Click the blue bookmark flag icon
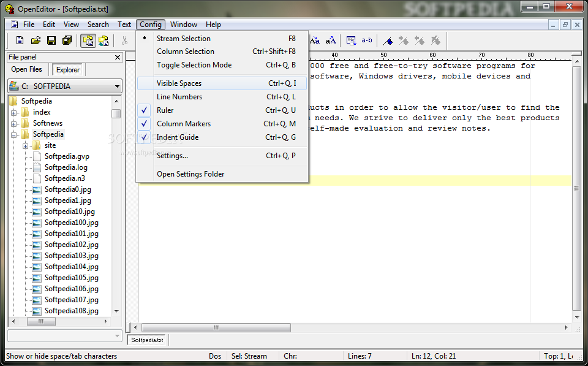 (x=388, y=40)
